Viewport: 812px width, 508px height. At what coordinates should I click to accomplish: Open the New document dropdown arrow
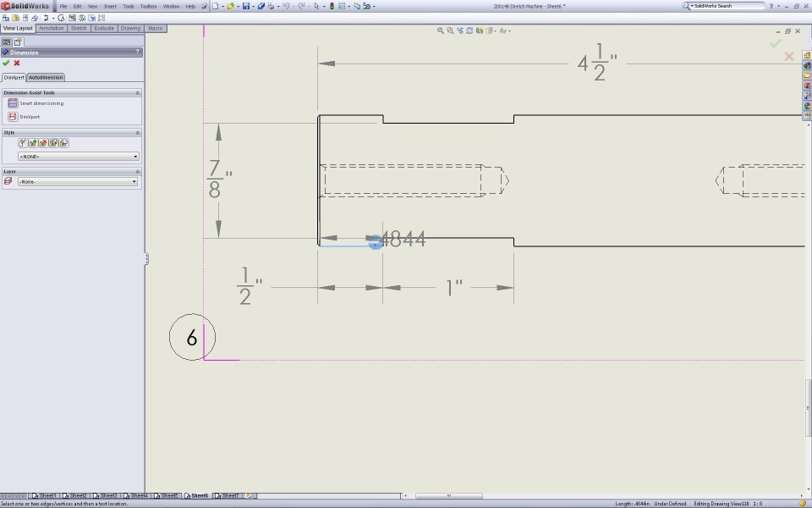[222, 7]
